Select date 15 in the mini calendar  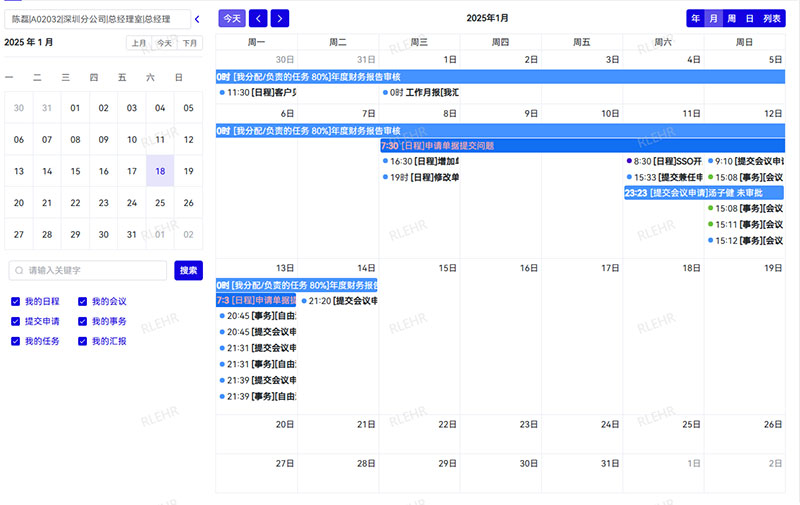[76, 171]
